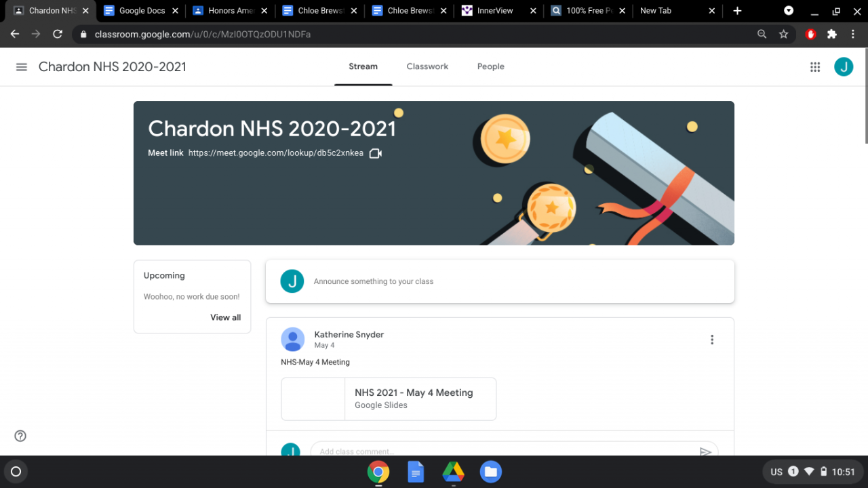Open the Google apps grid

pyautogui.click(x=815, y=67)
